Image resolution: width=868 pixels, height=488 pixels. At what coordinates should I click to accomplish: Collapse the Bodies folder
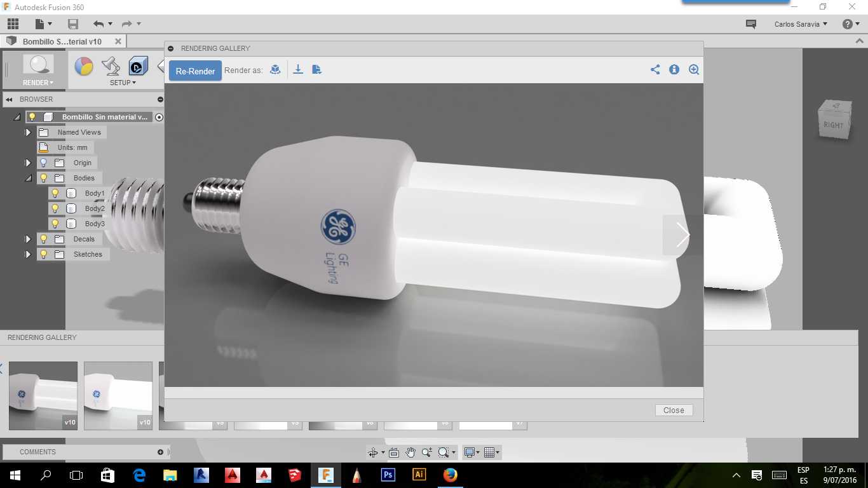click(28, 178)
